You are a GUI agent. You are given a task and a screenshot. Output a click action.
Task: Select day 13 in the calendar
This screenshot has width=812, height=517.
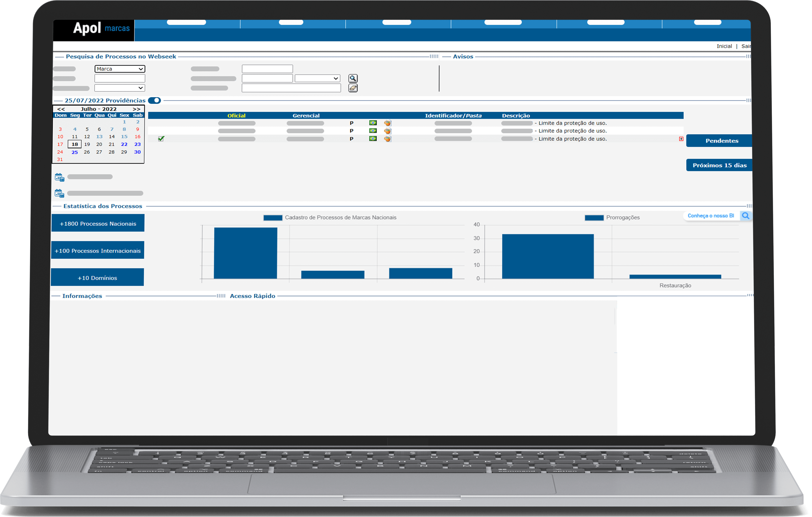[x=99, y=137]
